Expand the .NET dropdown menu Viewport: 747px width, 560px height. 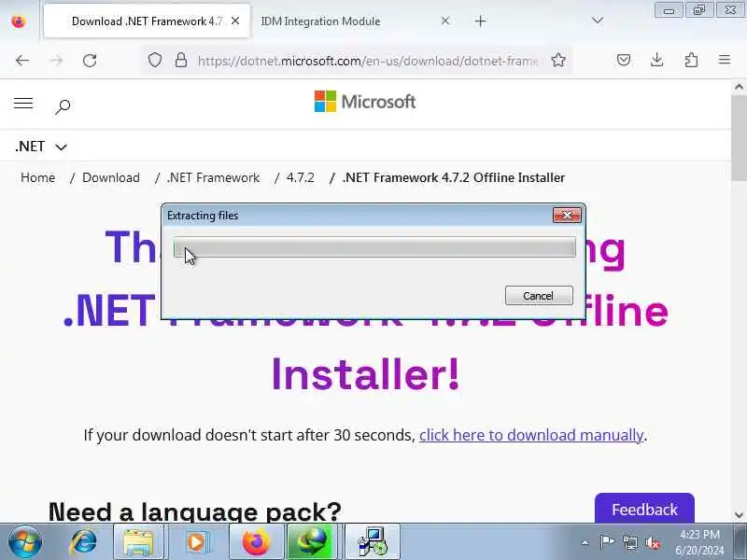(41, 147)
